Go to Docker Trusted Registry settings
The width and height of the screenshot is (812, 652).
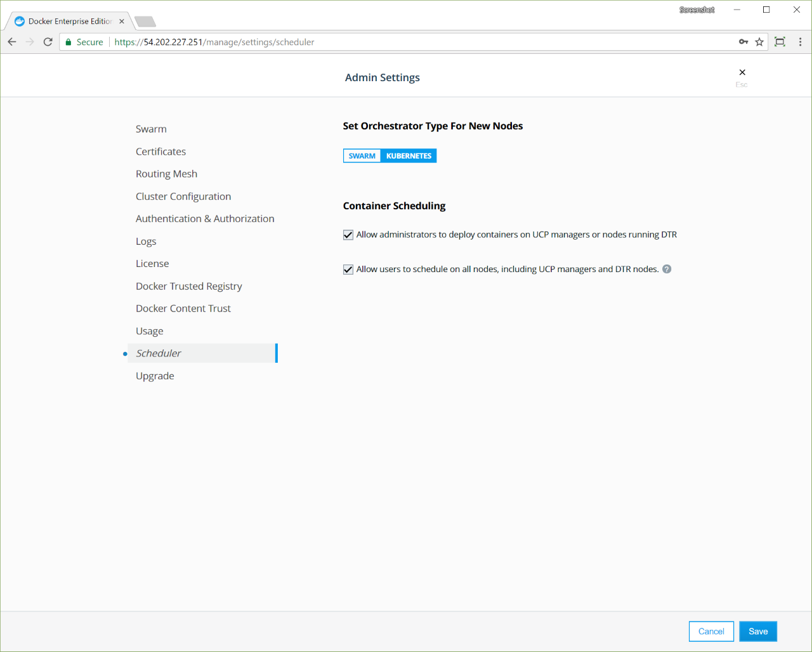tap(188, 286)
